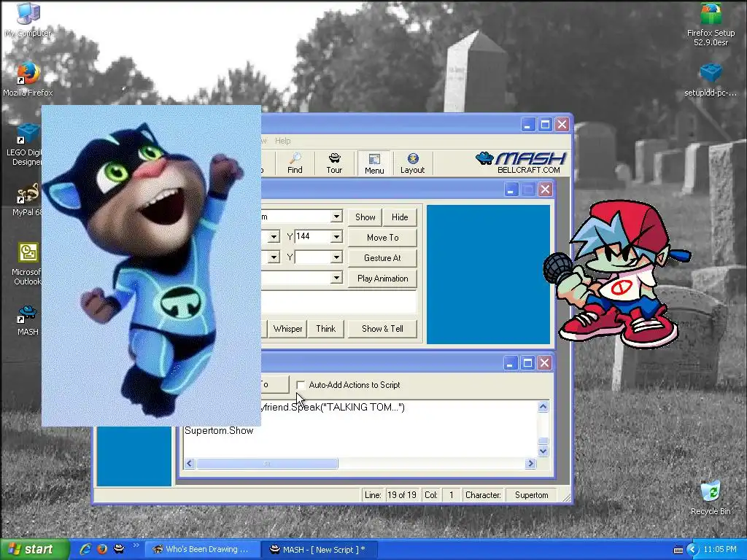
Task: Open the Move To Y value dropdown
Action: coord(336,237)
